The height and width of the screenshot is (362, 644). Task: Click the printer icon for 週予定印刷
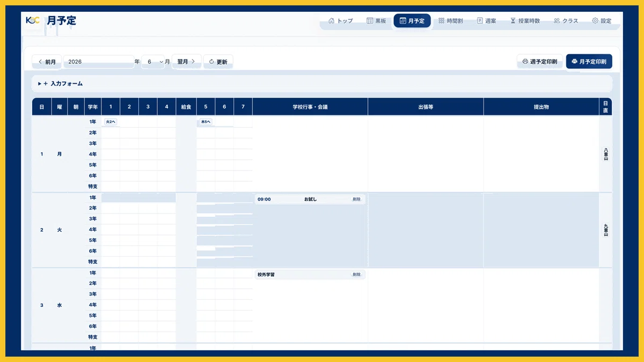coord(525,62)
